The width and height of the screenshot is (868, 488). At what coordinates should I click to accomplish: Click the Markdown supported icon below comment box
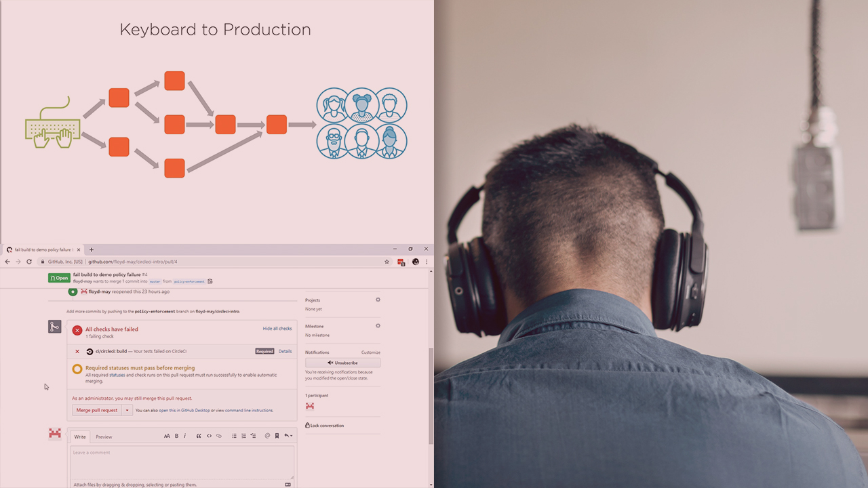[x=288, y=485]
